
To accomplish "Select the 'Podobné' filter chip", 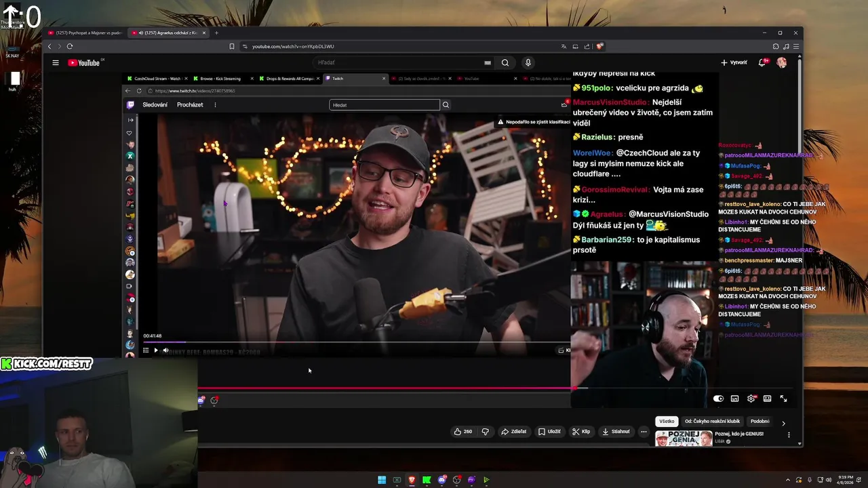I will pos(759,421).
